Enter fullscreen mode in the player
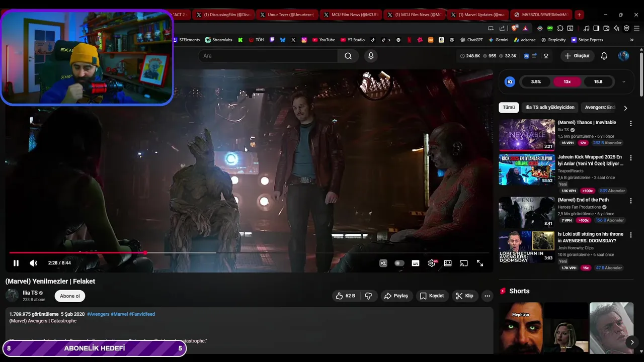Viewport: 644px width, 362px height. (x=480, y=263)
